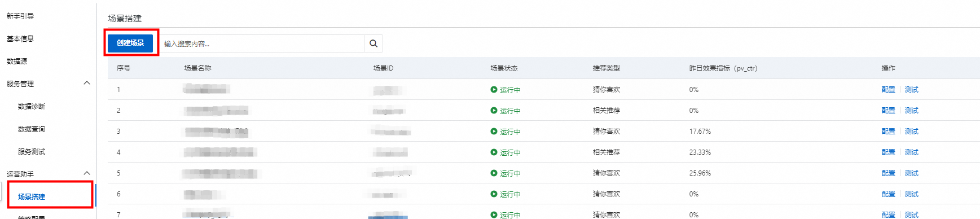Click running status icon in row 4
Viewport: 980px width, 219px height.
click(x=494, y=152)
